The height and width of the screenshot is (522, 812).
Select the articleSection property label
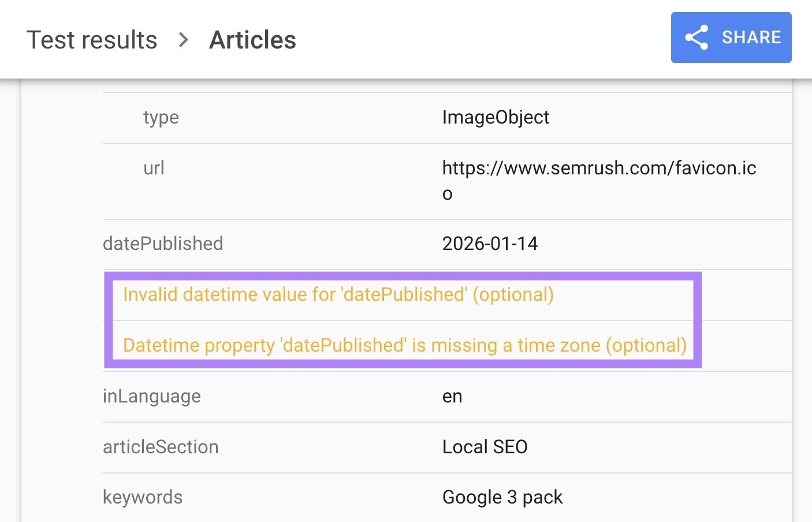pyautogui.click(x=161, y=446)
